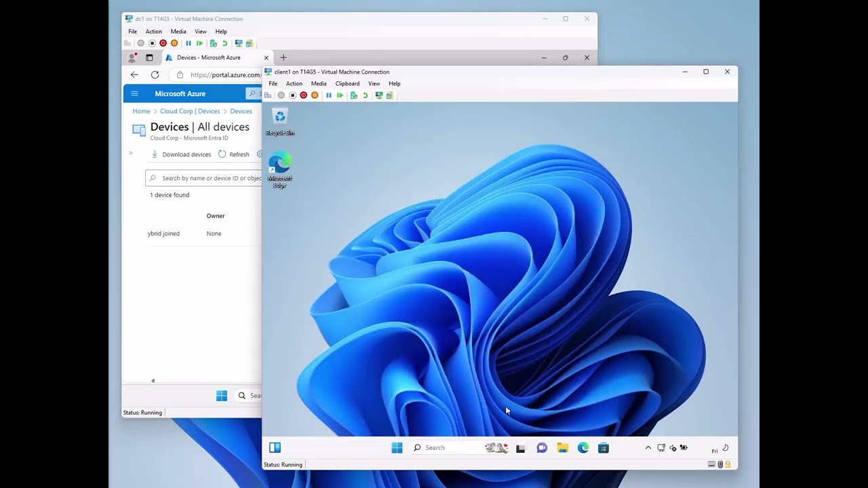Image resolution: width=868 pixels, height=488 pixels.
Task: Open Help menu in client1 window
Action: click(x=395, y=83)
